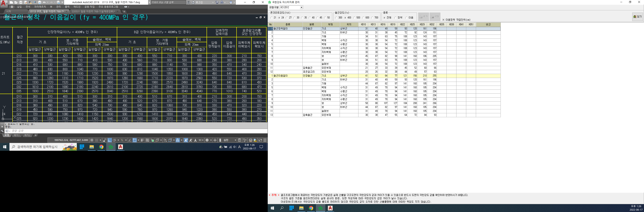The width and height of the screenshot is (644, 212).
Task: Toggle the transparency display icon
Action: click(148, 140)
